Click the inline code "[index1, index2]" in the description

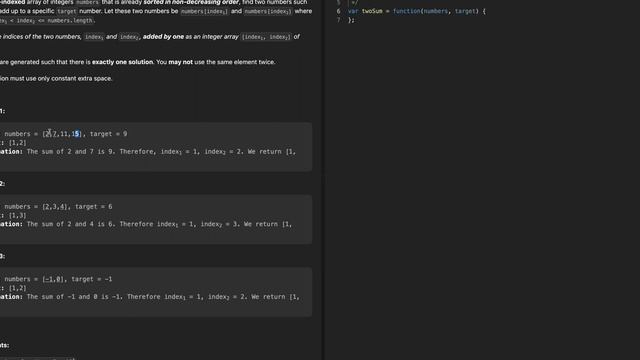[266, 37]
